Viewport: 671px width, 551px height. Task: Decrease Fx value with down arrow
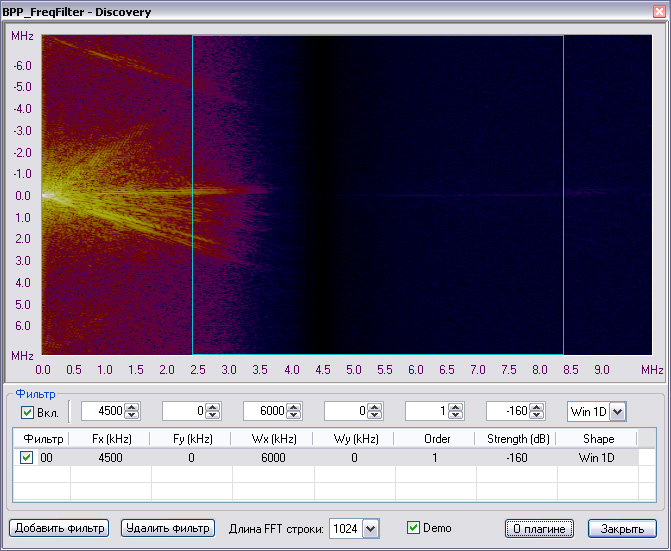coord(132,415)
